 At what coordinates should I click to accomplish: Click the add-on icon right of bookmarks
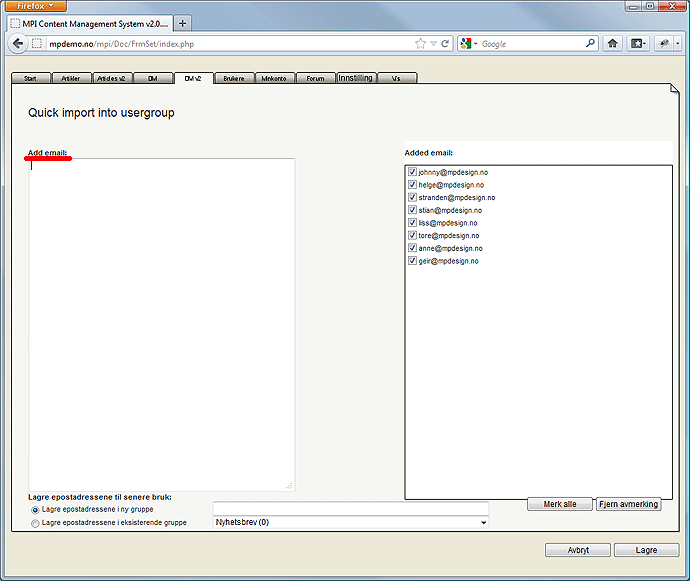(x=664, y=43)
